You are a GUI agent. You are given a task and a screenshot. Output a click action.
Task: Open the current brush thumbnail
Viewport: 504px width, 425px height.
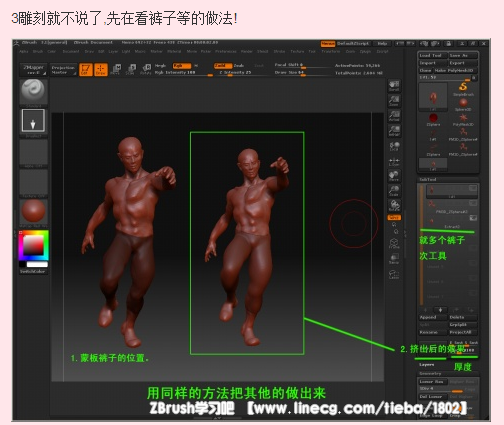34,92
